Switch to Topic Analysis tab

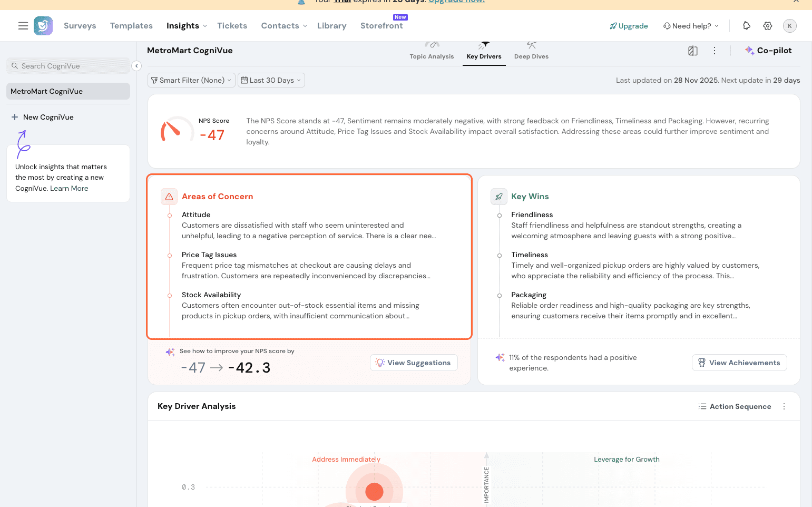click(432, 52)
